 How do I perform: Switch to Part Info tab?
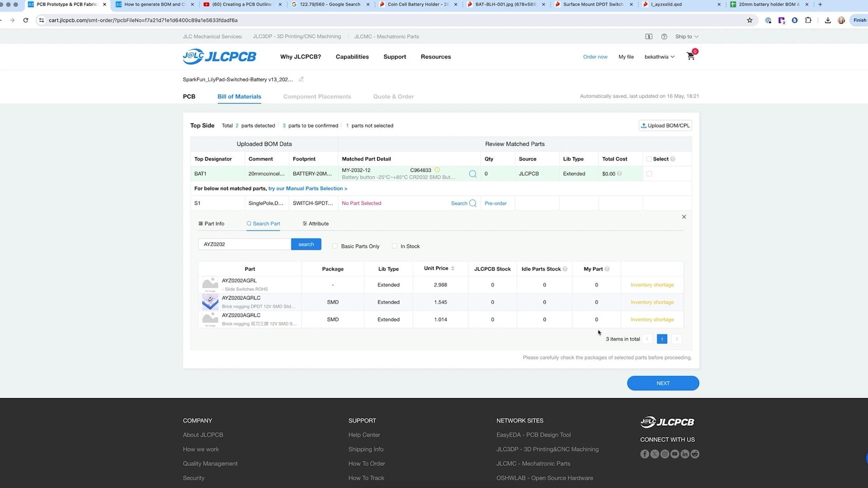[x=211, y=224]
